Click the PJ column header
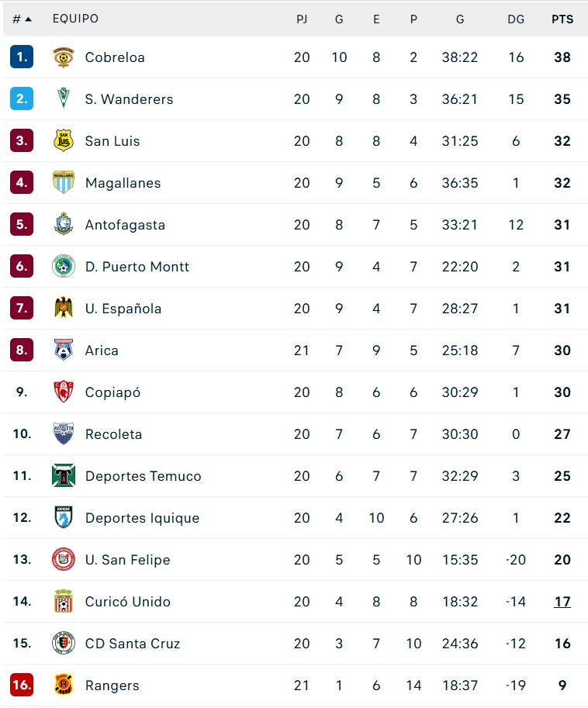Image resolution: width=588 pixels, height=708 pixels. coord(302,19)
